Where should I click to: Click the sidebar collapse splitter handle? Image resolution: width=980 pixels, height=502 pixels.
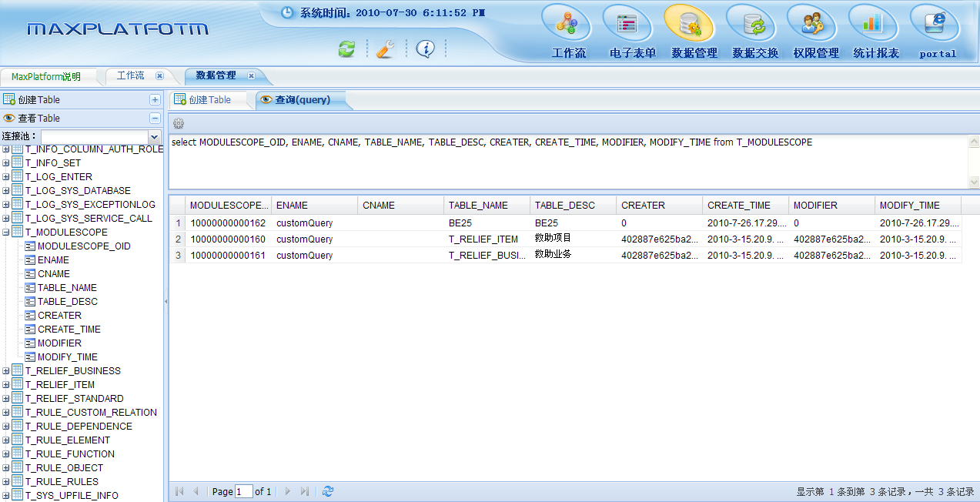point(166,302)
